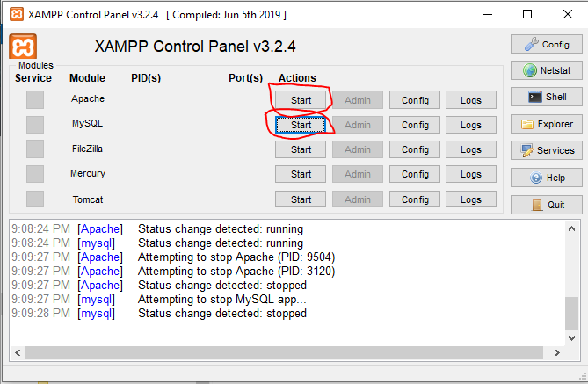Click the Apache module label
Image resolution: width=588 pixels, height=384 pixels.
pyautogui.click(x=88, y=98)
